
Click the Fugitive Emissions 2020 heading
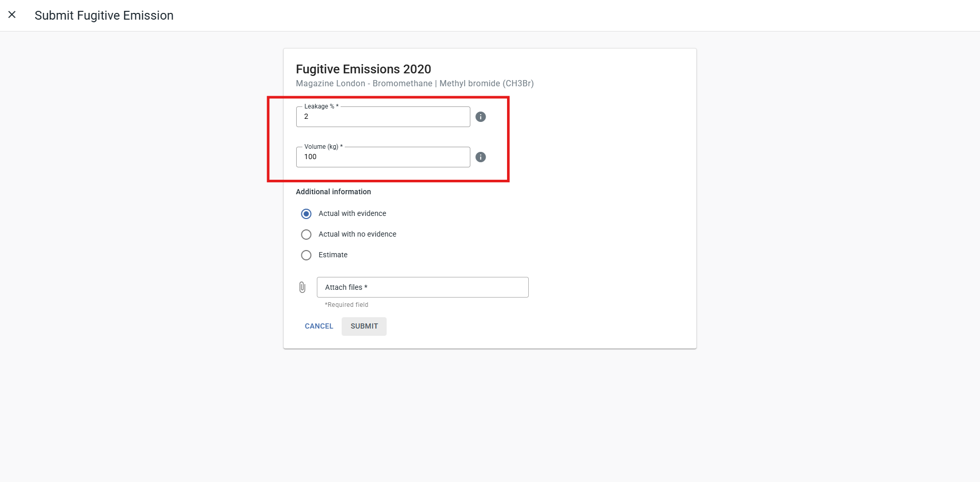pyautogui.click(x=363, y=69)
